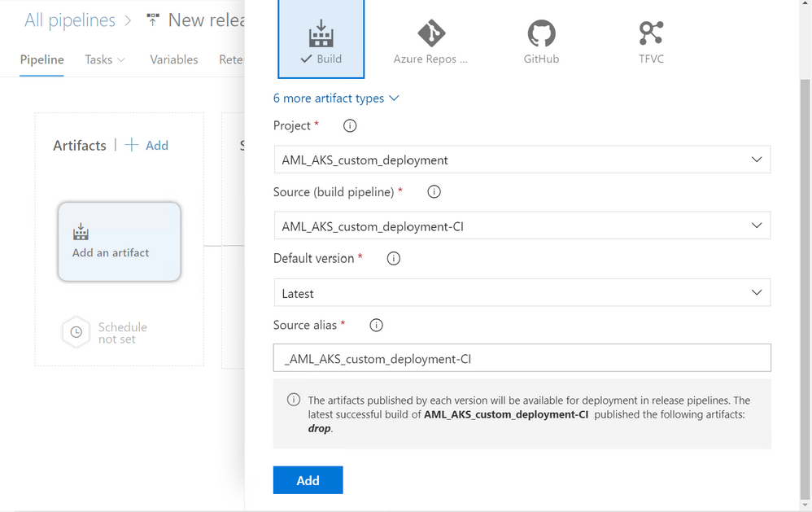This screenshot has height=512, width=812.
Task: Click the bold drop artifact name
Action: coord(319,429)
